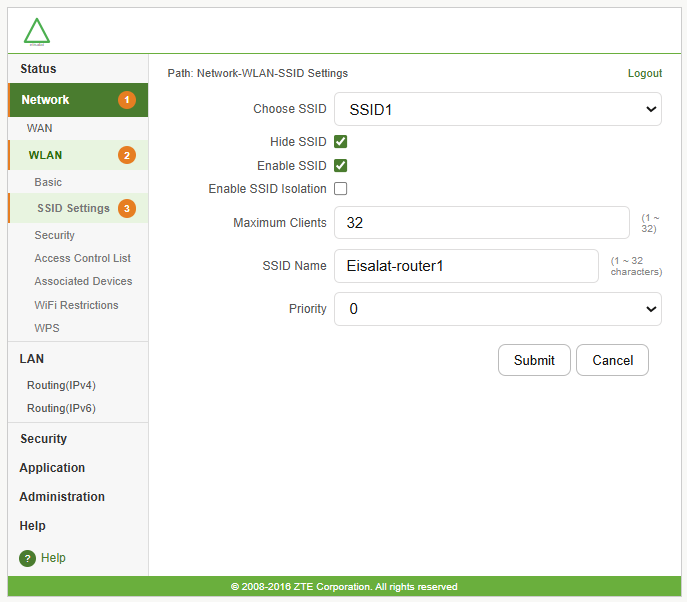The height and width of the screenshot is (602, 687).
Task: Select the SSID Settings menu item
Action: [78, 208]
